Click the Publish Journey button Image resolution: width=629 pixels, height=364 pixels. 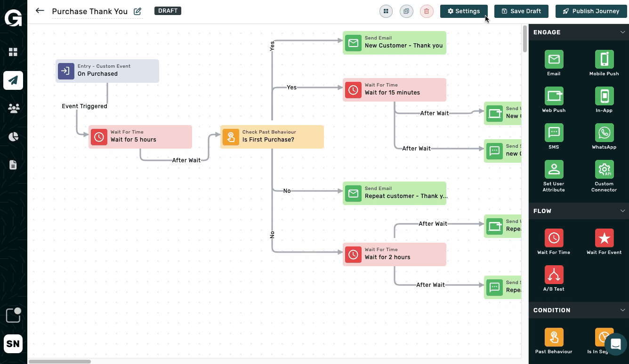[x=591, y=11]
